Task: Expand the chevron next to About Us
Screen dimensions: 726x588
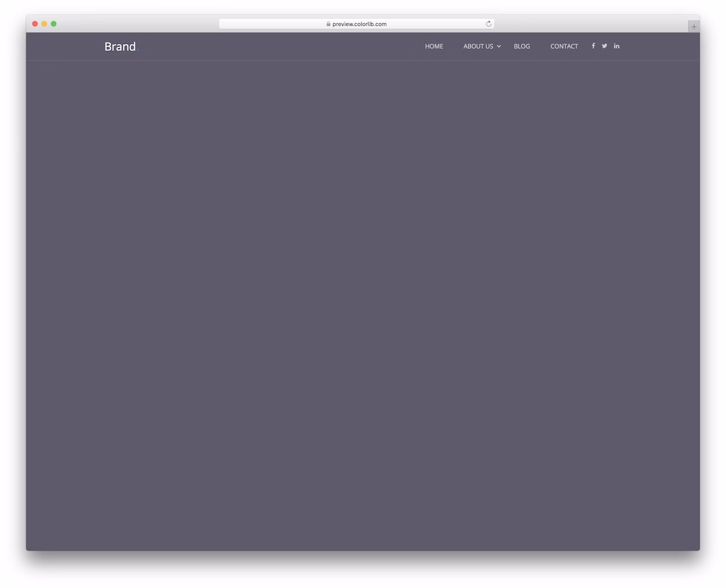Action: (x=499, y=47)
